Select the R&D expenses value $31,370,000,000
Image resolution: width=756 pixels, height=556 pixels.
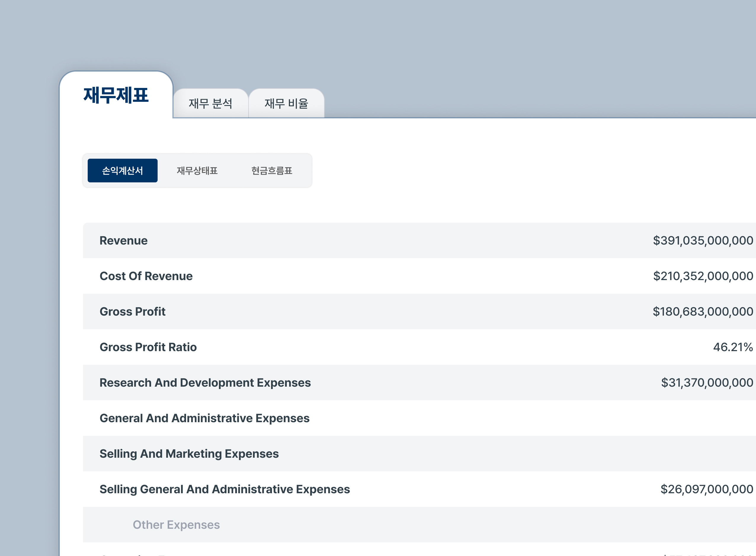pos(706,383)
